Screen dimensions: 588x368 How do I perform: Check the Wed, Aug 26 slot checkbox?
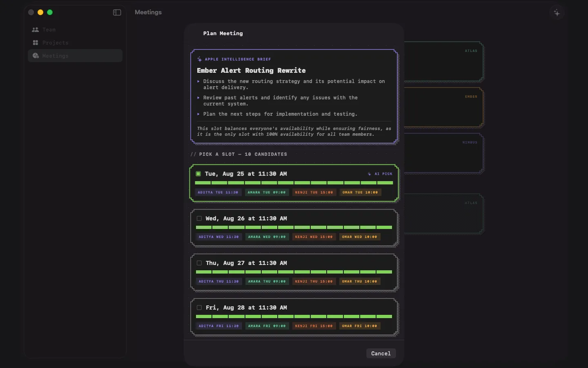coord(199,218)
